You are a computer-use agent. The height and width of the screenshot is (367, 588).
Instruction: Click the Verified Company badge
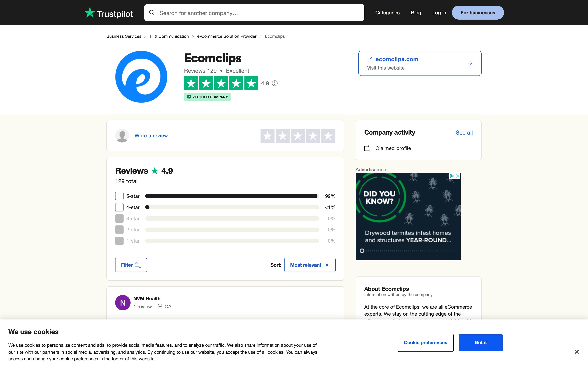207,97
